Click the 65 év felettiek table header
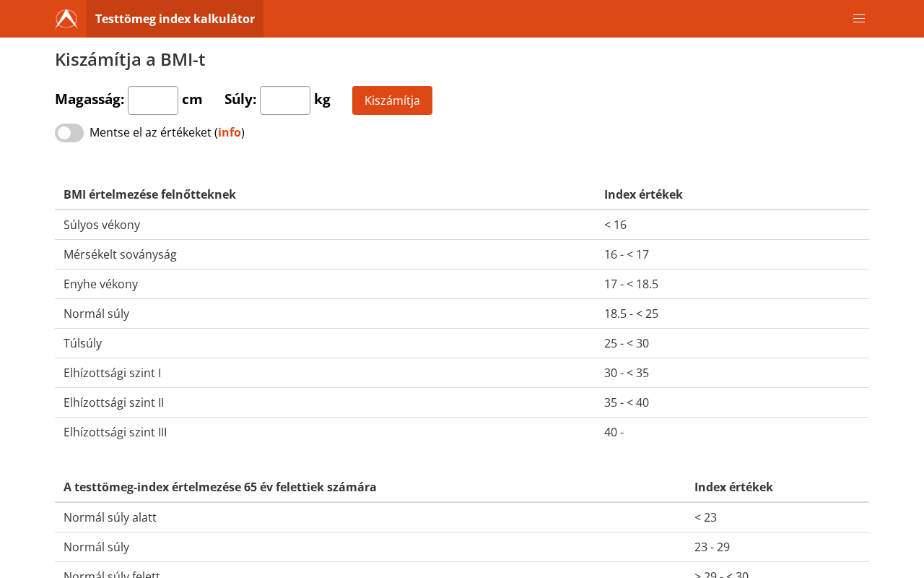The height and width of the screenshot is (578, 924). click(220, 487)
